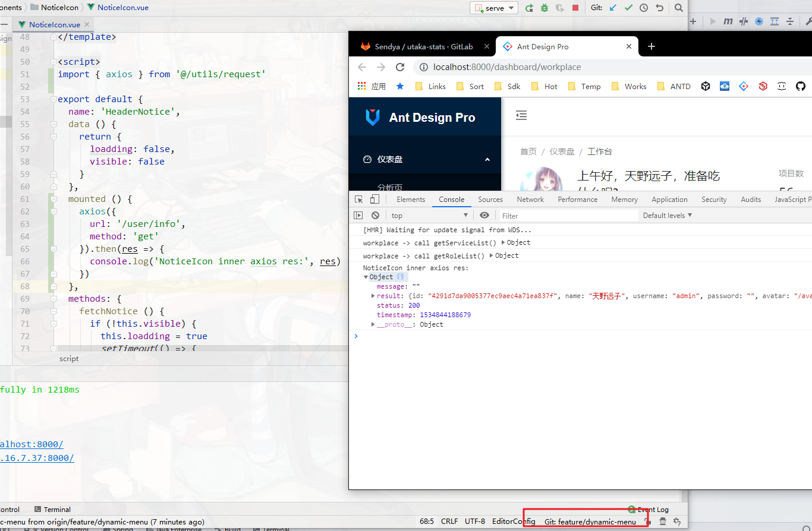812x531 pixels.
Task: Click the clear console icon in DevTools
Action: [x=375, y=215]
